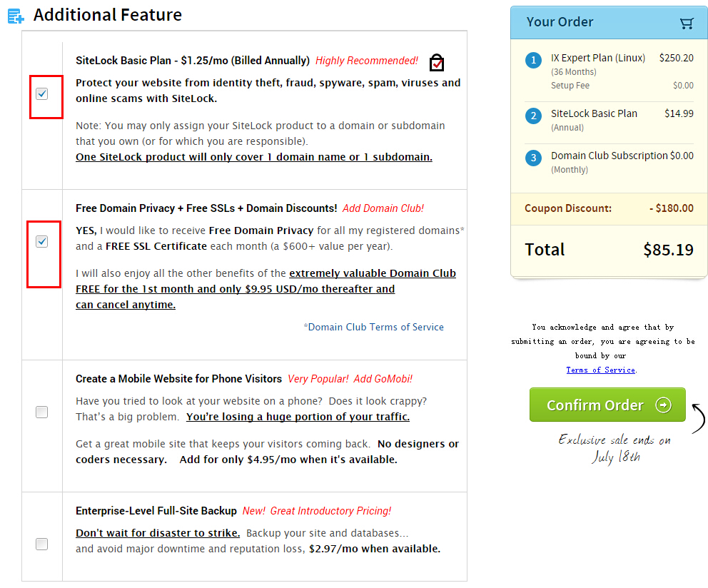
Task: Click 'One SiteLock product will only cover' underlined text
Action: coord(254,157)
